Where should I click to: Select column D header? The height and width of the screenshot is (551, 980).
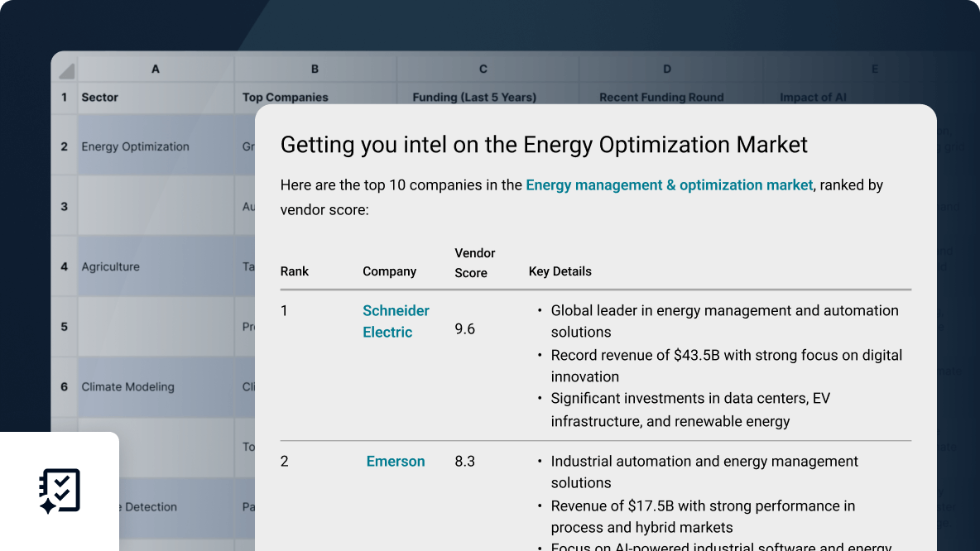[667, 69]
